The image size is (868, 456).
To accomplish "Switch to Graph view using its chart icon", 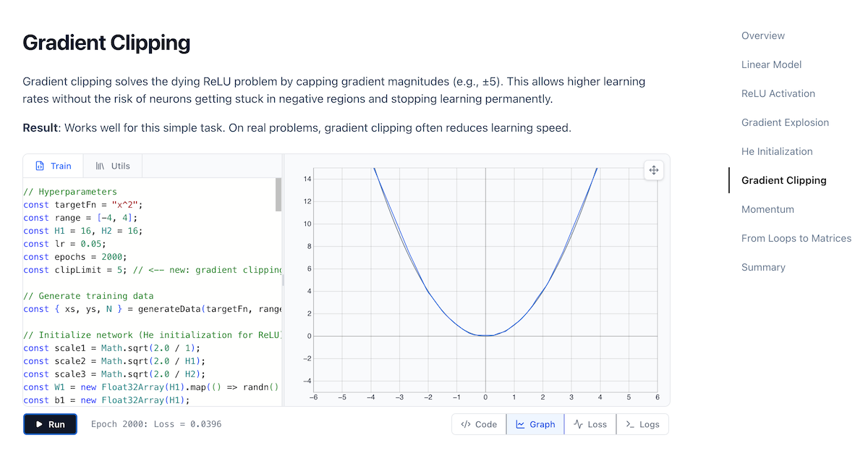I will point(522,424).
